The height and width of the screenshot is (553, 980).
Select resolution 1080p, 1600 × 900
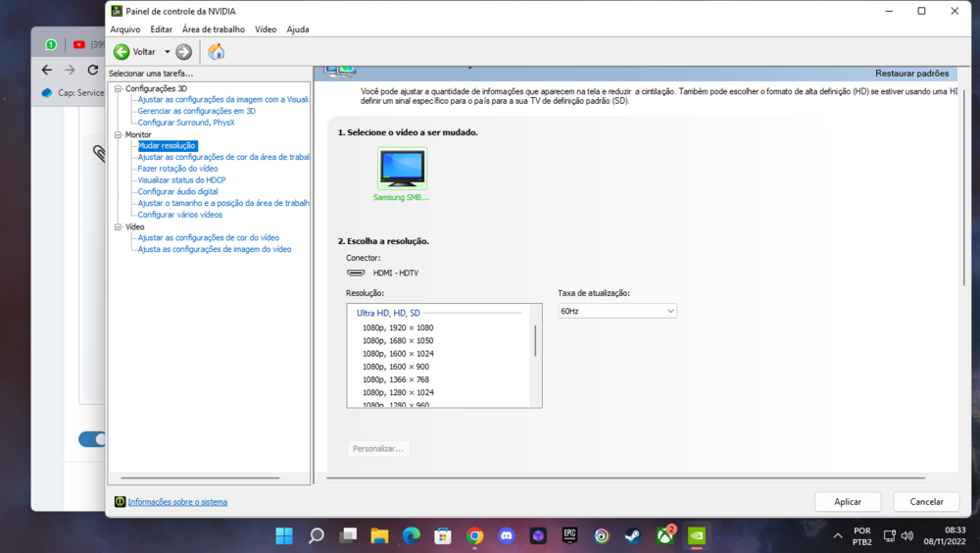tap(396, 367)
